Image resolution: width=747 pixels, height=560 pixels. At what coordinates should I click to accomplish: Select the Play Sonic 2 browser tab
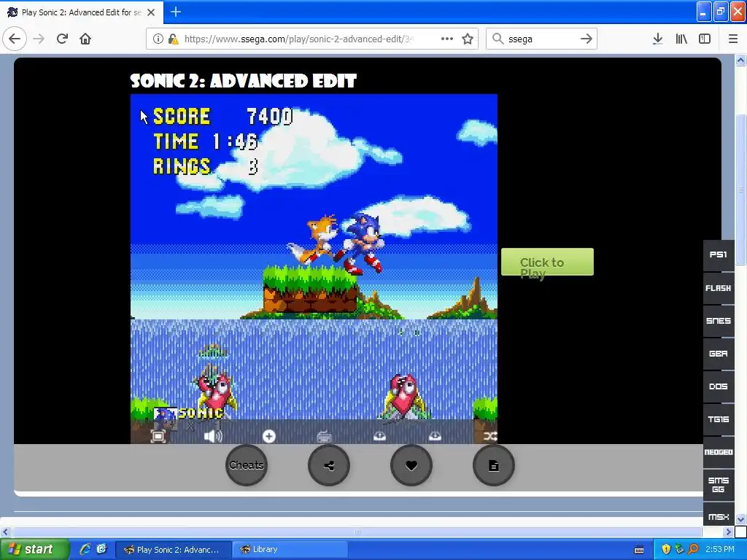click(x=82, y=12)
